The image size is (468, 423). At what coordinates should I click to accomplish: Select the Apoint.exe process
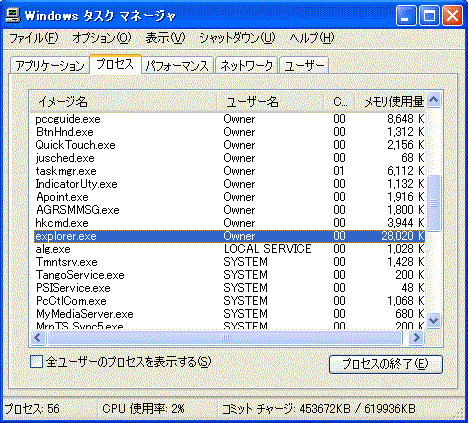pos(230,197)
